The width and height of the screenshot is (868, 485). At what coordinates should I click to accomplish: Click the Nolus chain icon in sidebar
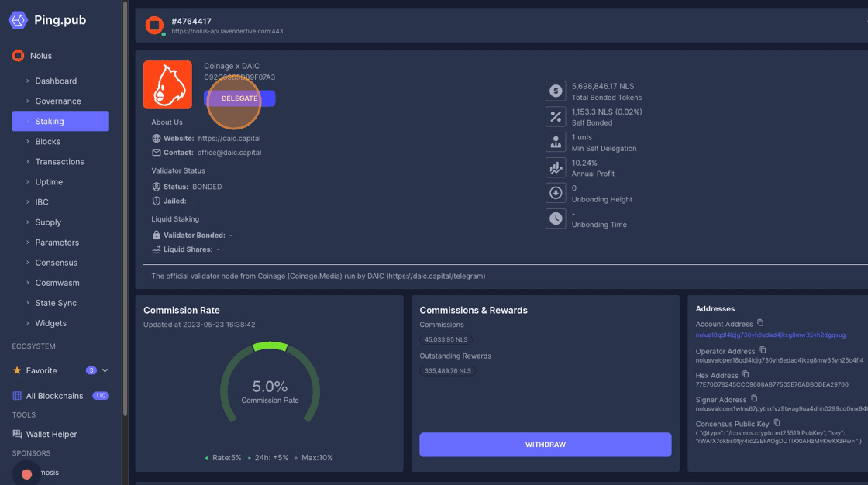pos(18,56)
